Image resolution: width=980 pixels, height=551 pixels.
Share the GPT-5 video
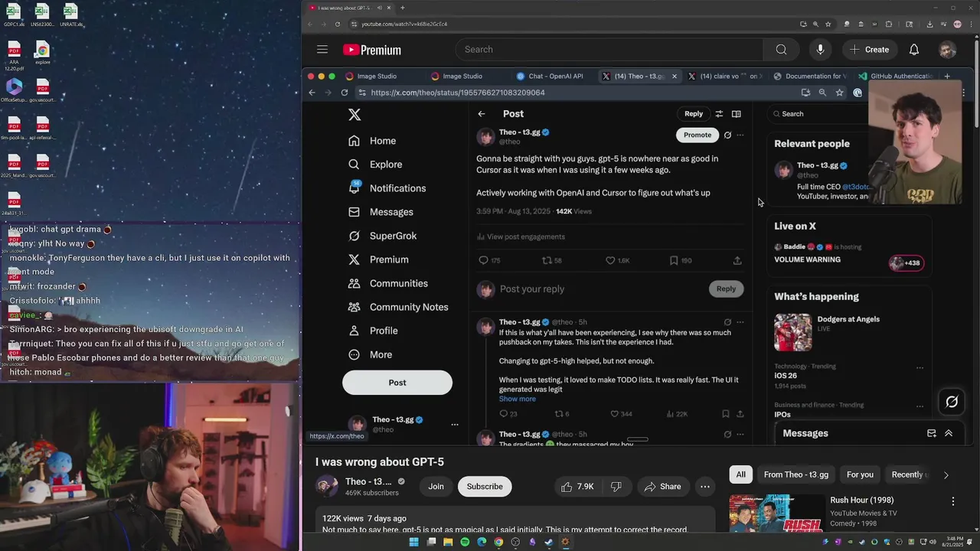click(662, 487)
